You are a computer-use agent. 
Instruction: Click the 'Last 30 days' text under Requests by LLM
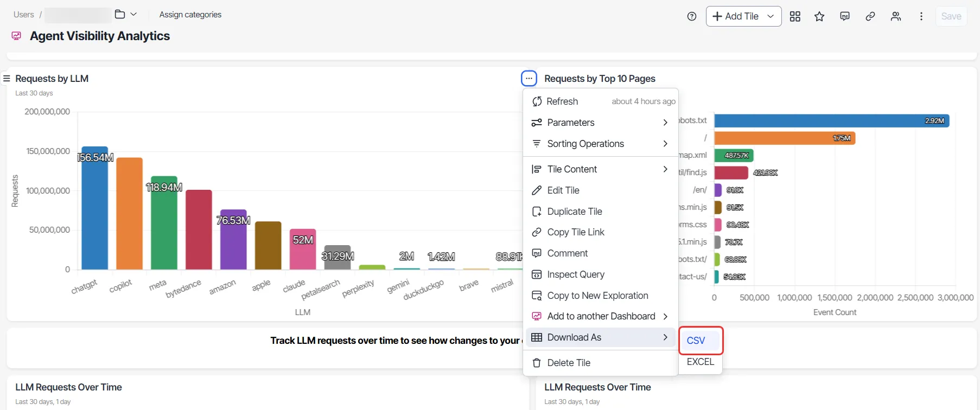pyautogui.click(x=34, y=93)
